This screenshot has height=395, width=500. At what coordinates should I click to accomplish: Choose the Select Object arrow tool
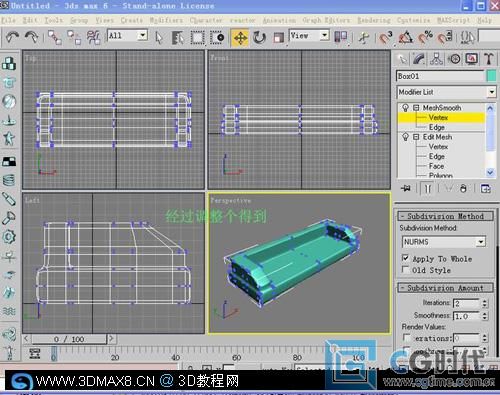[159, 38]
